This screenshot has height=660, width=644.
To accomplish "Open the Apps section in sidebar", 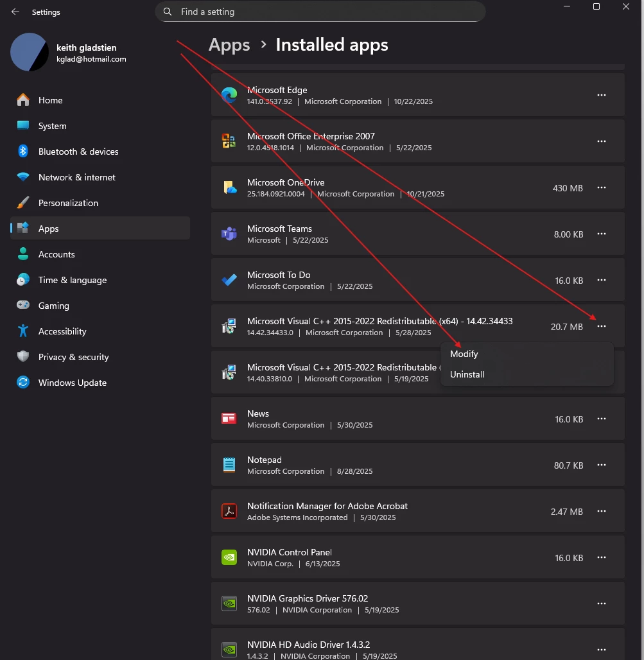I will coord(100,228).
